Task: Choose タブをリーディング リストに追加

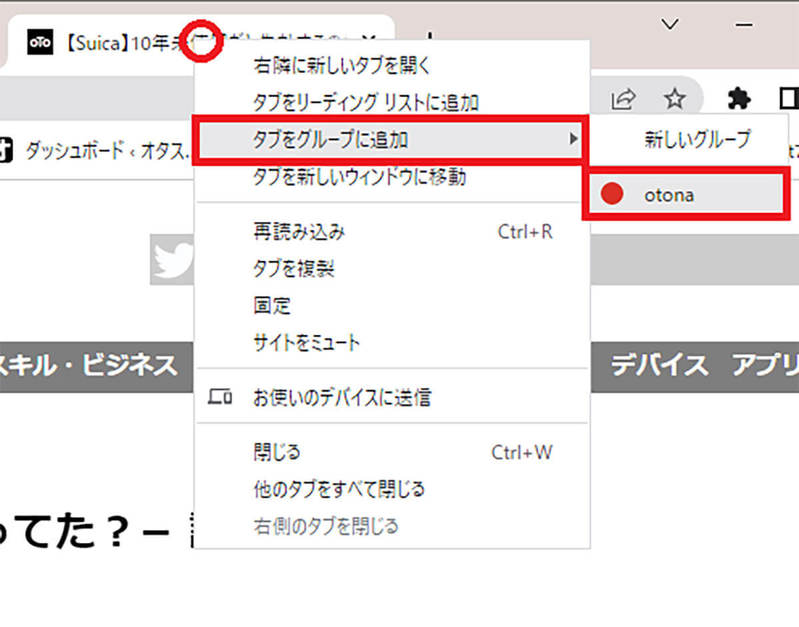Action: coord(392,102)
